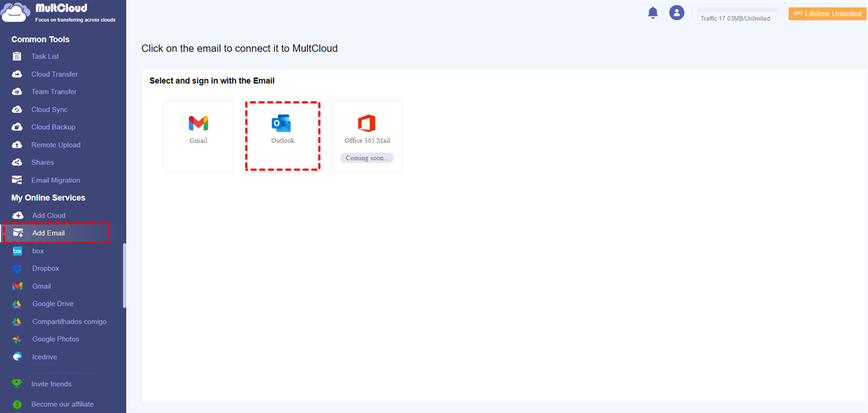Image resolution: width=868 pixels, height=413 pixels.
Task: Click the Shares icon
Action: point(17,163)
